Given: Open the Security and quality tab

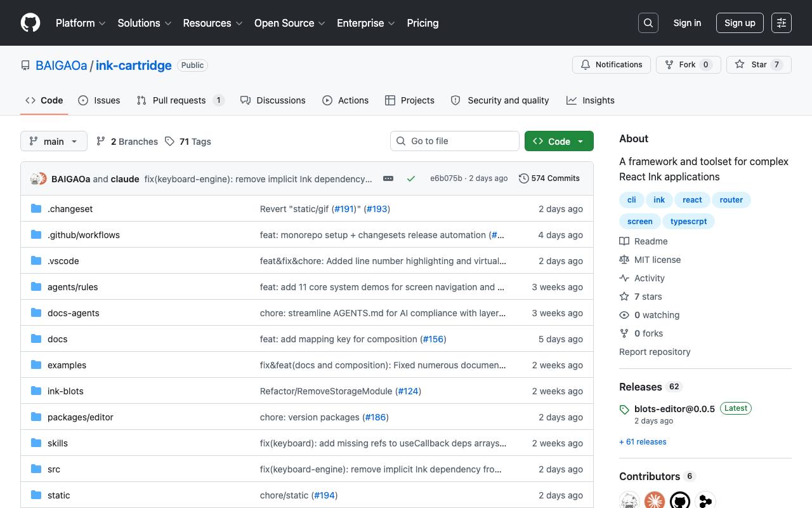Looking at the screenshot, I should point(500,100).
